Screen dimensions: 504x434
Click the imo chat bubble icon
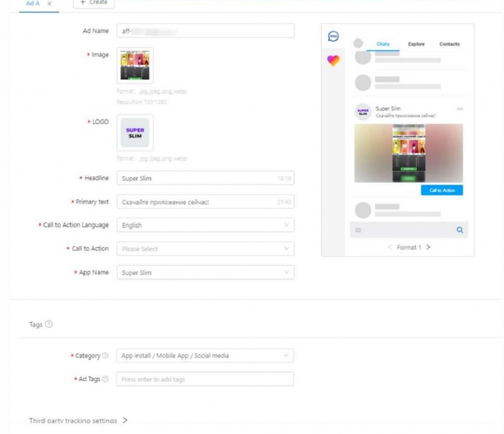coord(333,36)
